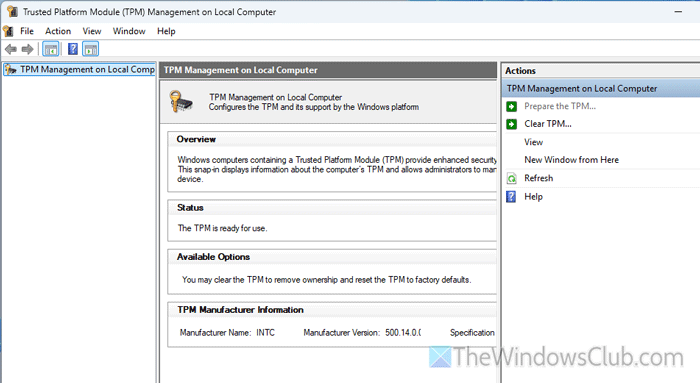Open the View submenu in Actions pane
This screenshot has width=700, height=383.
coord(533,142)
